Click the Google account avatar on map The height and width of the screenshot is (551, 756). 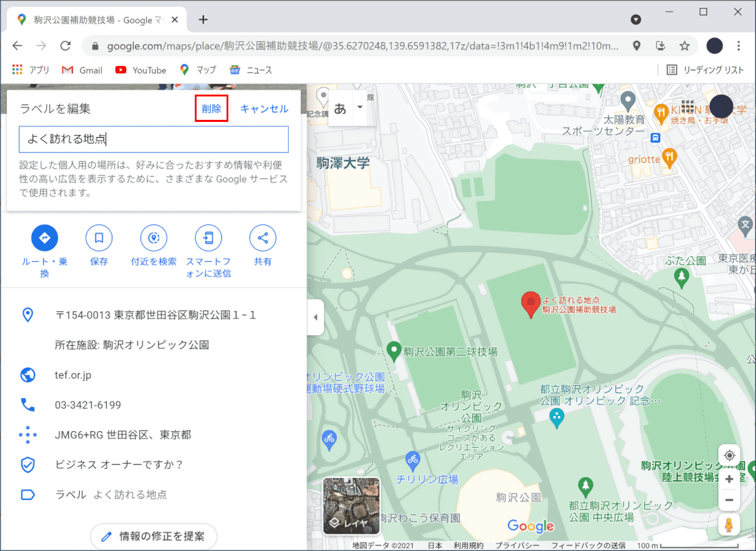(x=721, y=106)
